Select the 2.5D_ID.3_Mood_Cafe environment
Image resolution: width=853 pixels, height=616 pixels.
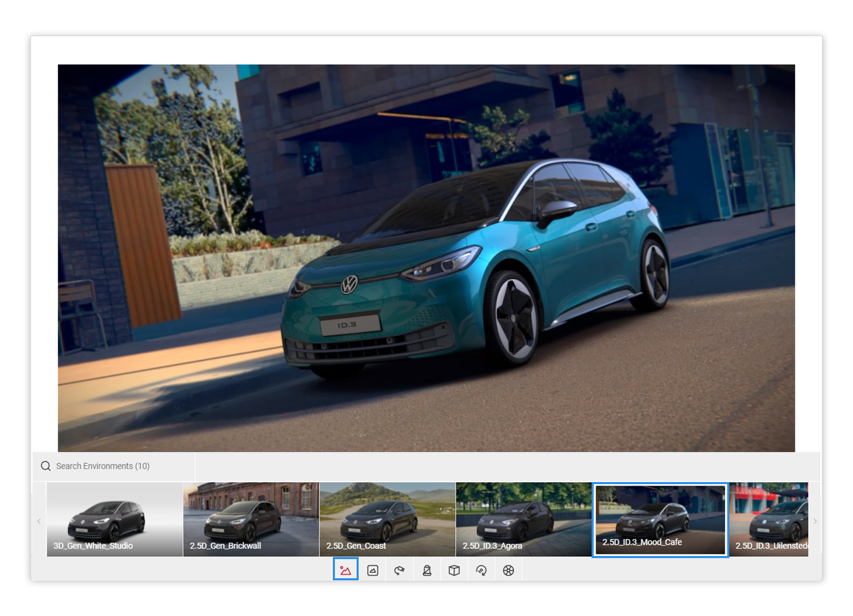pyautogui.click(x=660, y=520)
